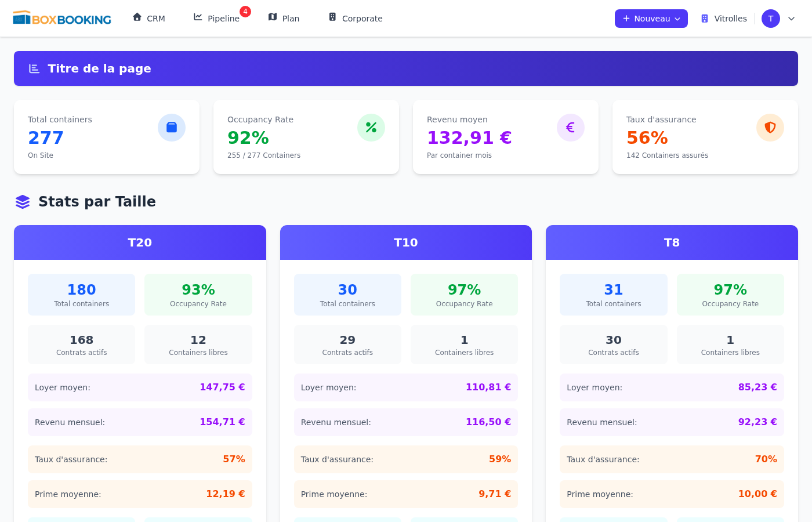Screen dimensions: 812x522
Task: Click the blue container icon in Total containers card
Action: tap(172, 128)
